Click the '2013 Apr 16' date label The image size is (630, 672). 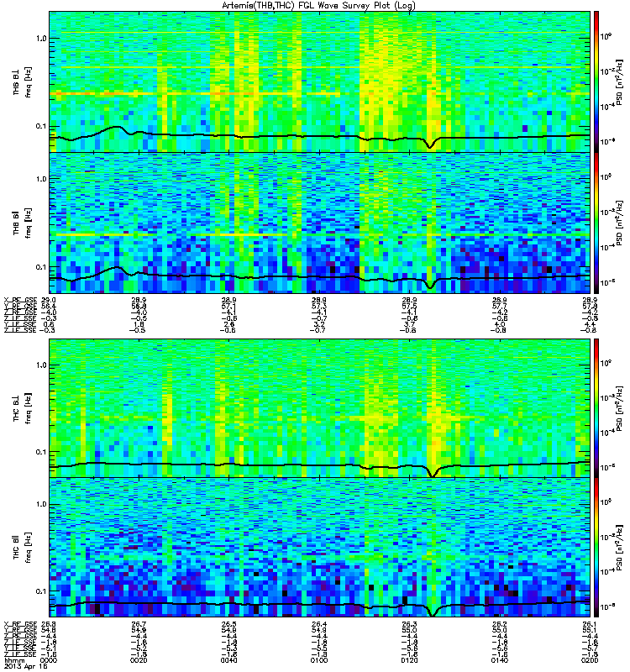(26, 666)
